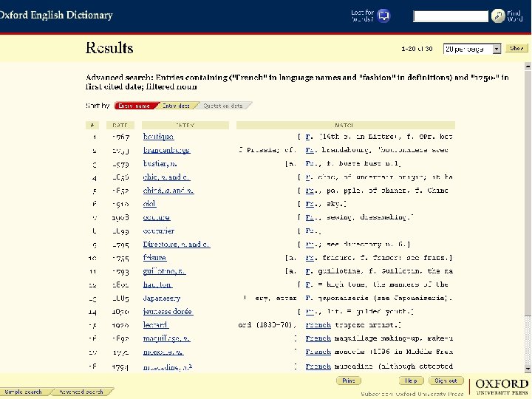Click the scrollbar up arrow
The height and width of the screenshot is (399, 532).
click(528, 66)
